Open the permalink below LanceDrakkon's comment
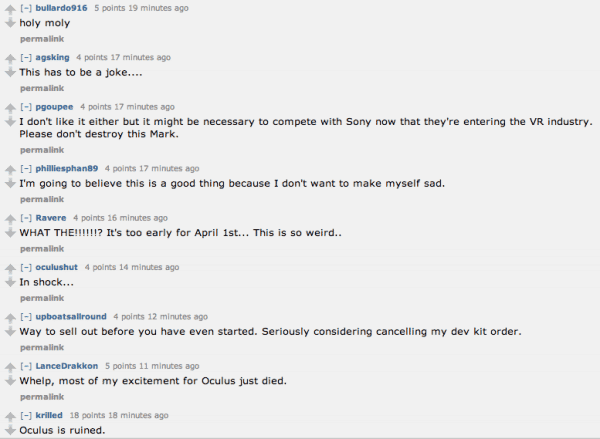This screenshot has height=439, width=600. tap(41, 397)
